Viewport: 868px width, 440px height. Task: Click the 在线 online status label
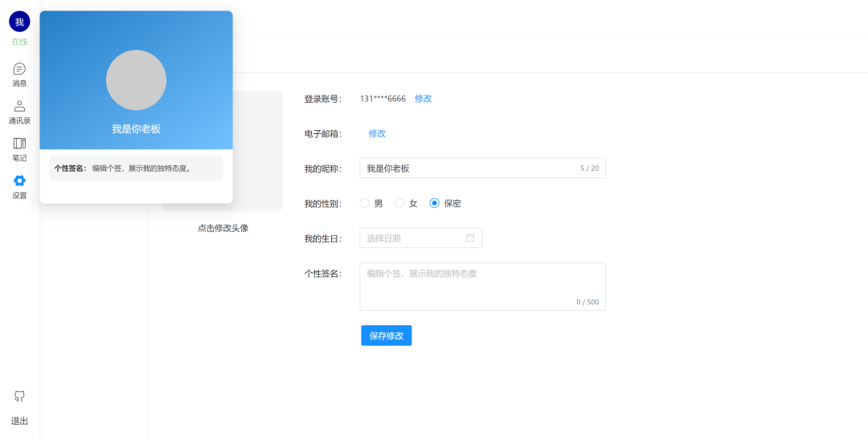pos(19,42)
